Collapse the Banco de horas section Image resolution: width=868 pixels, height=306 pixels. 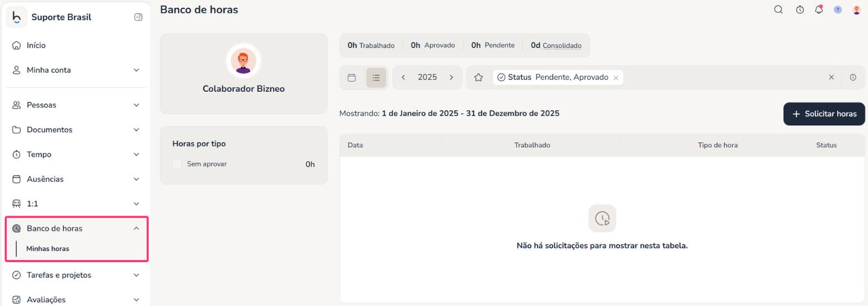(136, 228)
